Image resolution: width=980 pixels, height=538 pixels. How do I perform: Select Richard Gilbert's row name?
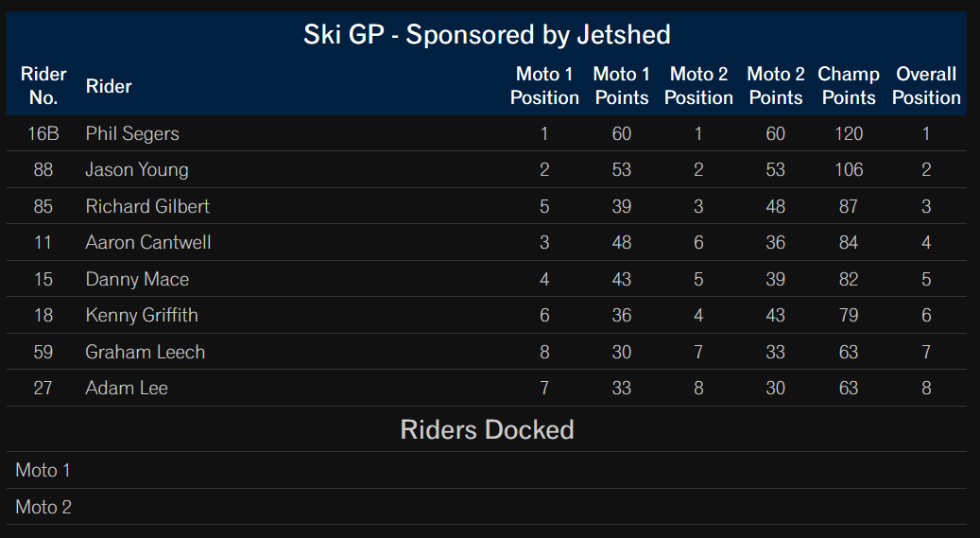147,206
